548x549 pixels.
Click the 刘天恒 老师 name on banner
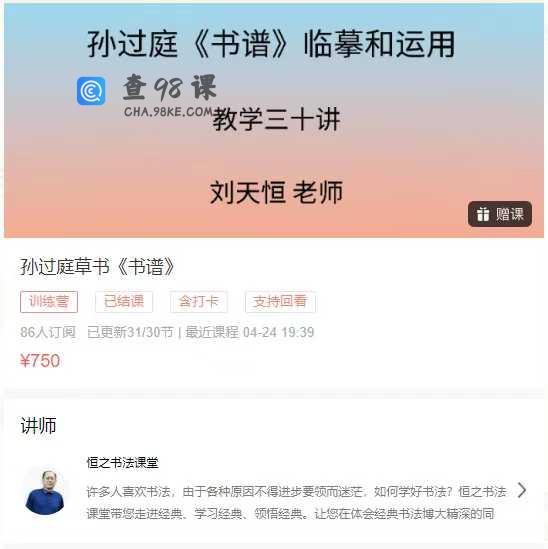tap(276, 193)
